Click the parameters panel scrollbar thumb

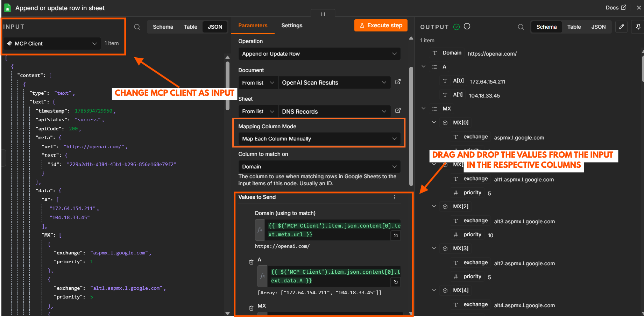(x=411, y=126)
